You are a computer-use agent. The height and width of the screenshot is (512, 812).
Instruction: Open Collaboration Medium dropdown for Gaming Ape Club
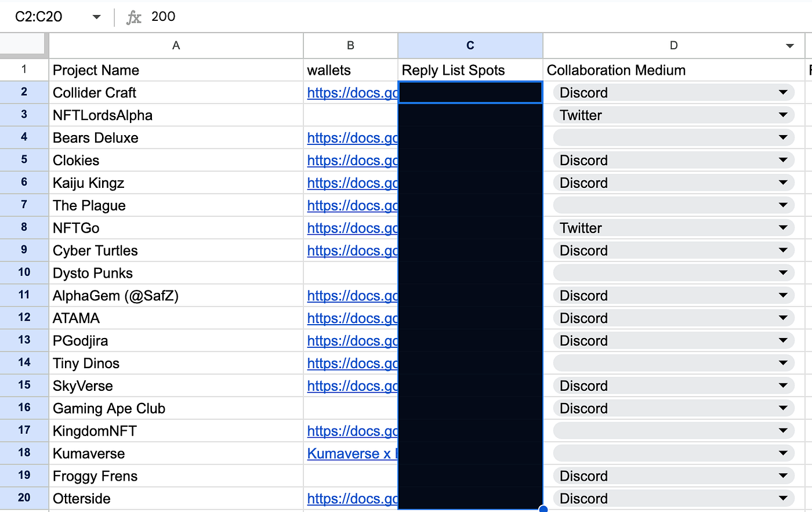pyautogui.click(x=783, y=408)
